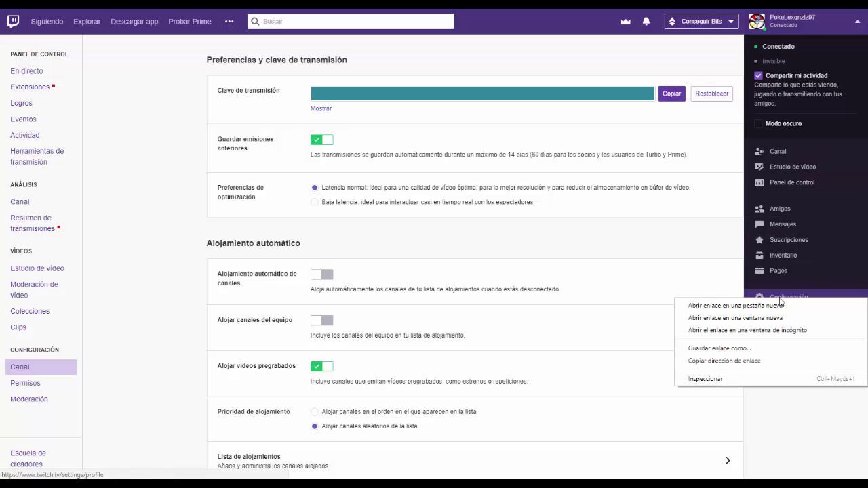The height and width of the screenshot is (488, 868).
Task: Open the Prime loot crown icon
Action: coord(625,22)
